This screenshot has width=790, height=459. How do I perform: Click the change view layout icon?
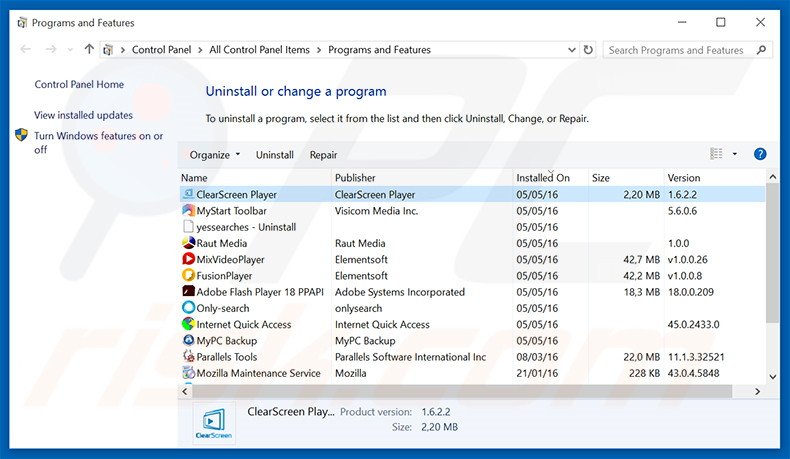coord(716,154)
